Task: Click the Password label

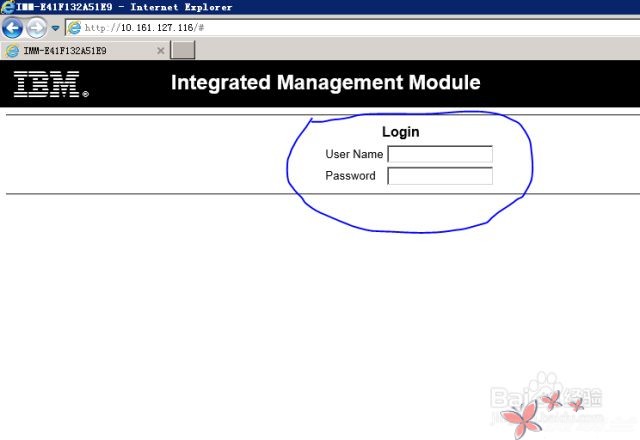Action: pyautogui.click(x=350, y=176)
